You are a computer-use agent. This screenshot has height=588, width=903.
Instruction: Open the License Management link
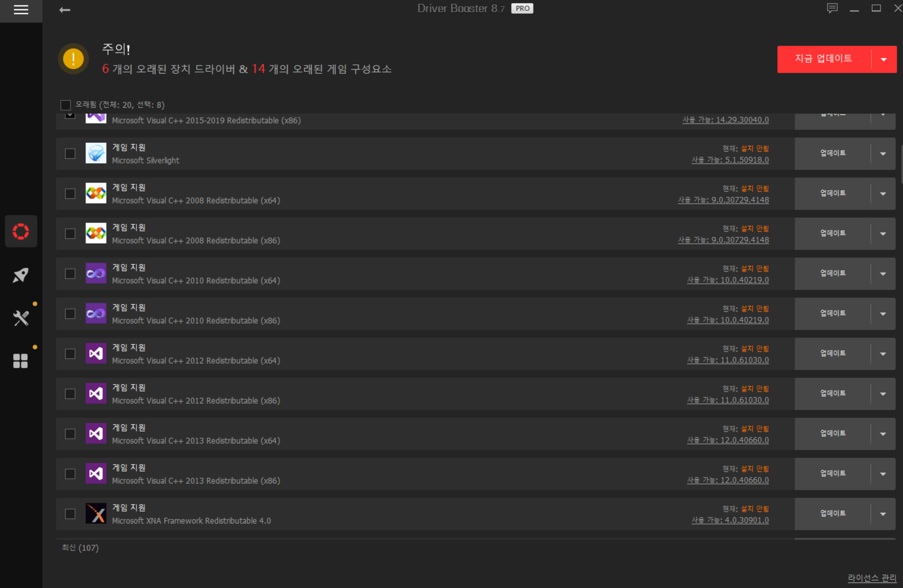point(872,578)
